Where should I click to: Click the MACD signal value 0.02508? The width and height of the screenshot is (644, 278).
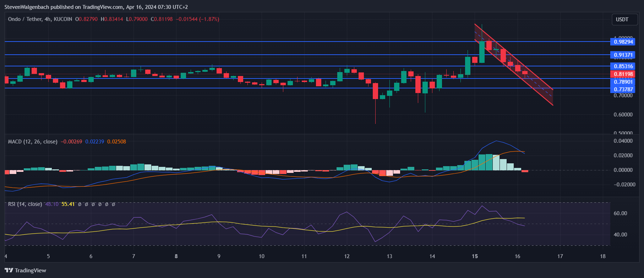pos(116,142)
